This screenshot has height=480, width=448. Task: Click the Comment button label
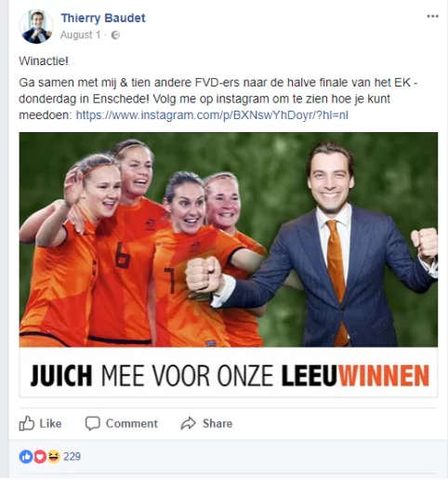[x=132, y=423]
